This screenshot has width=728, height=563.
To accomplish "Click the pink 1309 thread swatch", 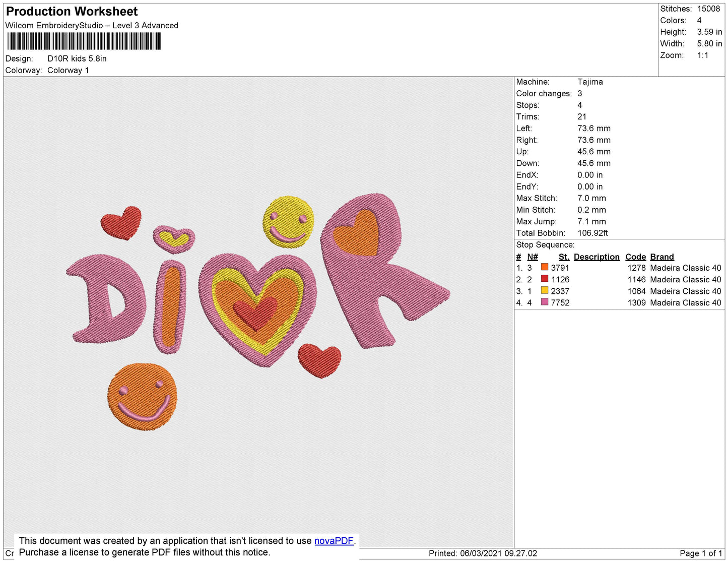I will [x=545, y=302].
